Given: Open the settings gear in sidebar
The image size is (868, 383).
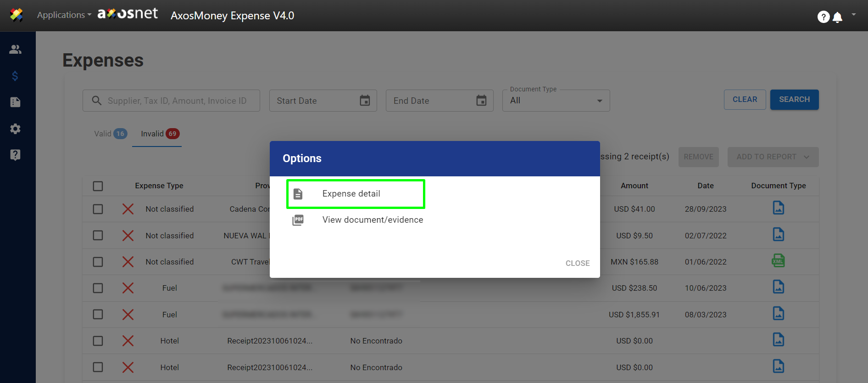Looking at the screenshot, I should (15, 129).
